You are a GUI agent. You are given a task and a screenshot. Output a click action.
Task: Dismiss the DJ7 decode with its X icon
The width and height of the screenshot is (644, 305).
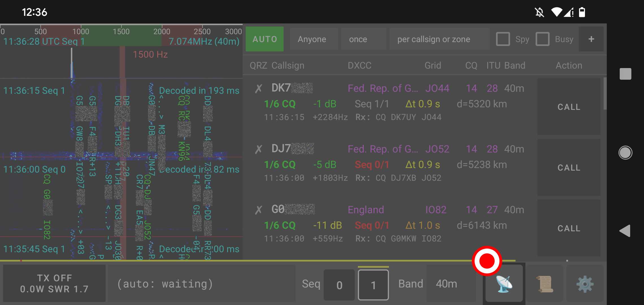point(258,149)
